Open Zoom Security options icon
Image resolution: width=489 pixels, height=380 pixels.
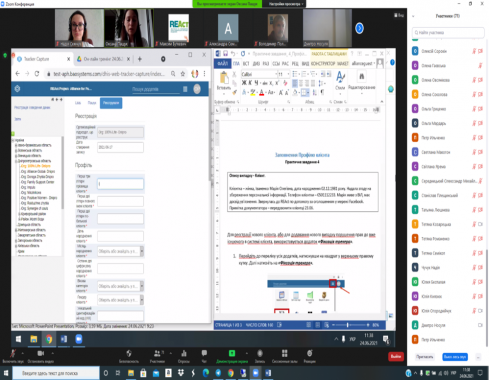point(129,353)
